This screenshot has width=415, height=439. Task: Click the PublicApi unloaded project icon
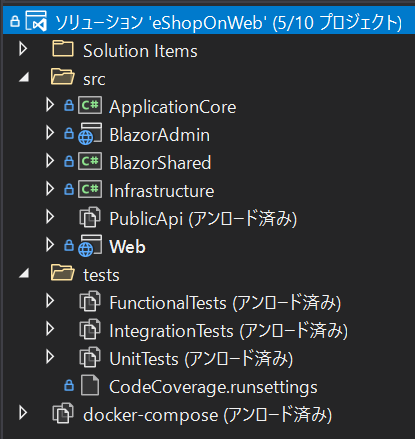pos(90,217)
